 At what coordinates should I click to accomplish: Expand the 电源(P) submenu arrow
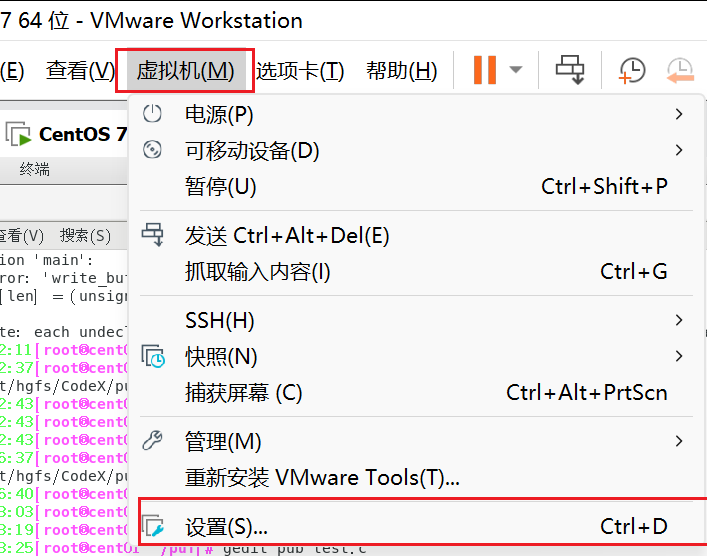pos(679,114)
